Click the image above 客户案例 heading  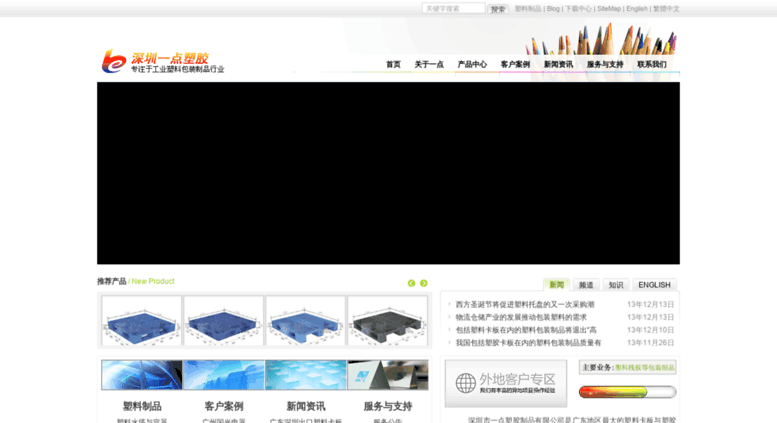point(224,375)
